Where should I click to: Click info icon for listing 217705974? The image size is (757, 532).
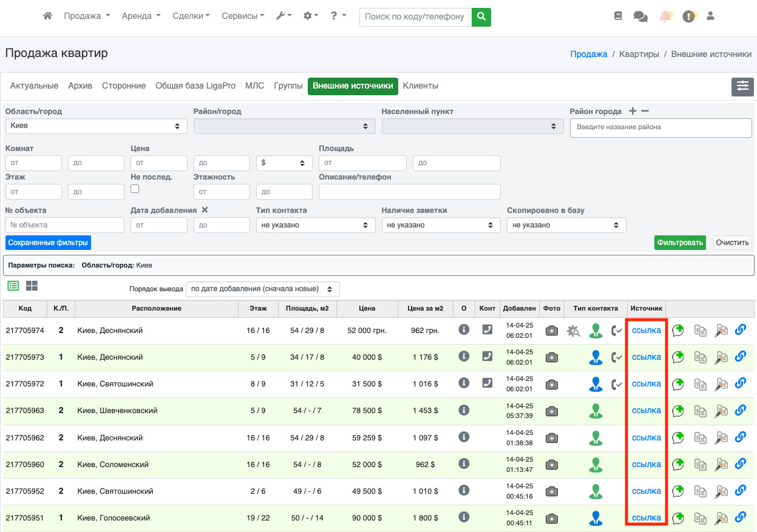pos(464,330)
